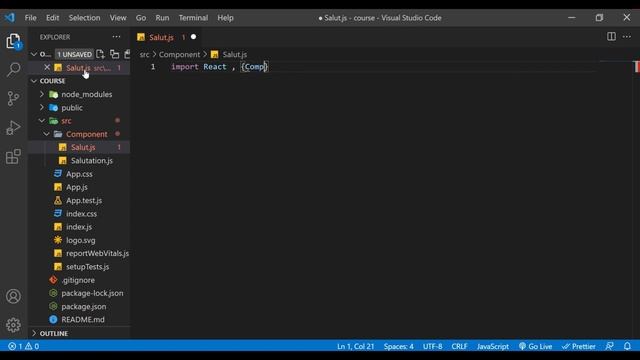This screenshot has width=640, height=360.
Task: Open the Manage gear icon
Action: coord(13,325)
